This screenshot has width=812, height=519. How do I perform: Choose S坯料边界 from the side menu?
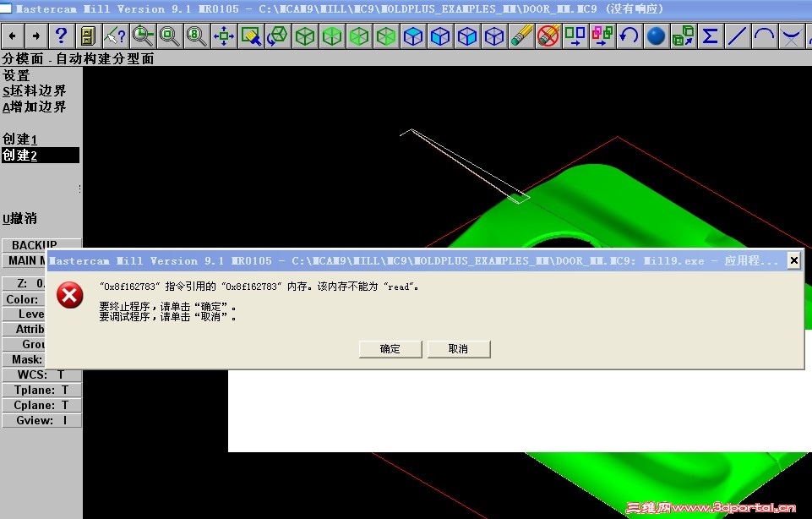tap(34, 91)
